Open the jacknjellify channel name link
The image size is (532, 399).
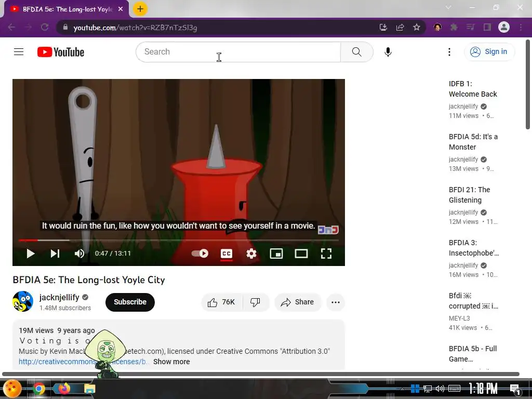pyautogui.click(x=59, y=297)
